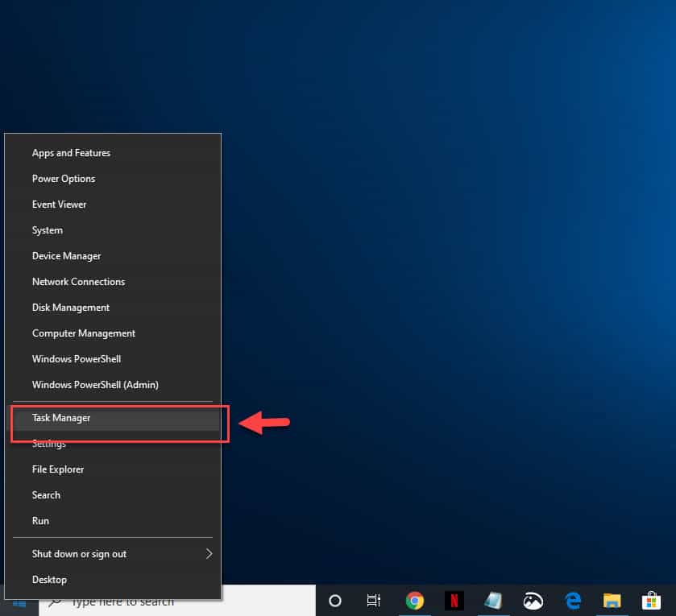The width and height of the screenshot is (676, 616).
Task: Launch Google Chrome from the taskbar
Action: coord(415,601)
